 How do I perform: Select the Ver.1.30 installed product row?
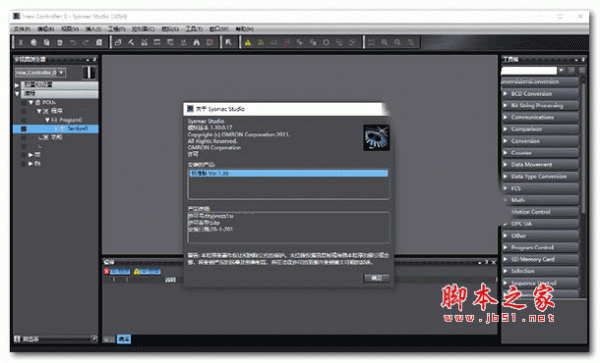coord(289,173)
